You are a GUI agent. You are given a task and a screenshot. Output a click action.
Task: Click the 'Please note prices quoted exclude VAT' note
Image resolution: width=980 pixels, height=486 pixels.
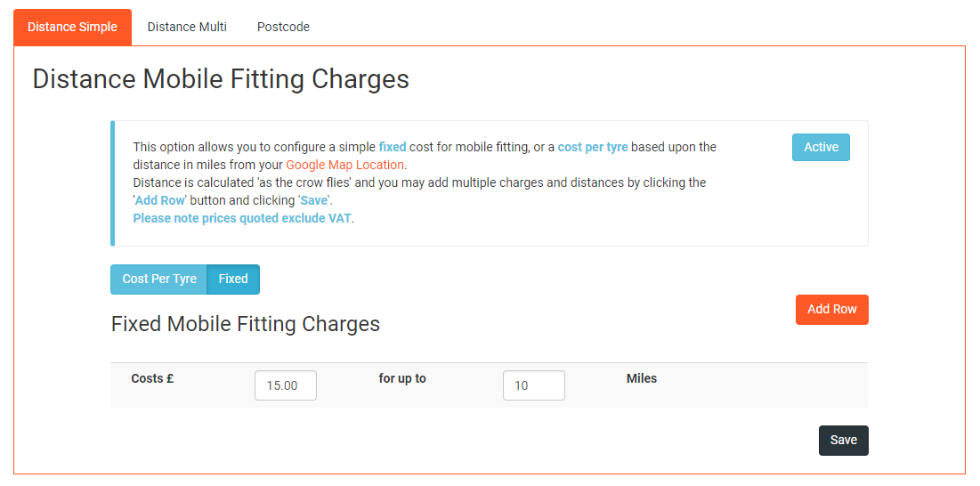pyautogui.click(x=242, y=219)
